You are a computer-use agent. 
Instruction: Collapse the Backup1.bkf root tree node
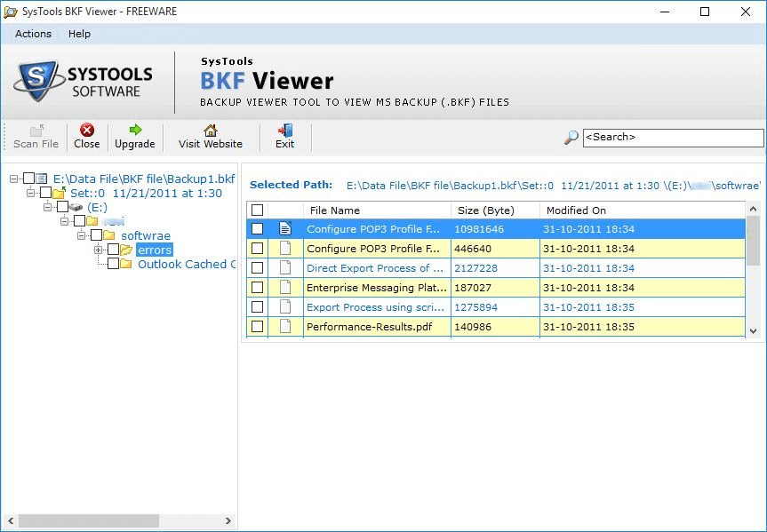tap(13, 179)
